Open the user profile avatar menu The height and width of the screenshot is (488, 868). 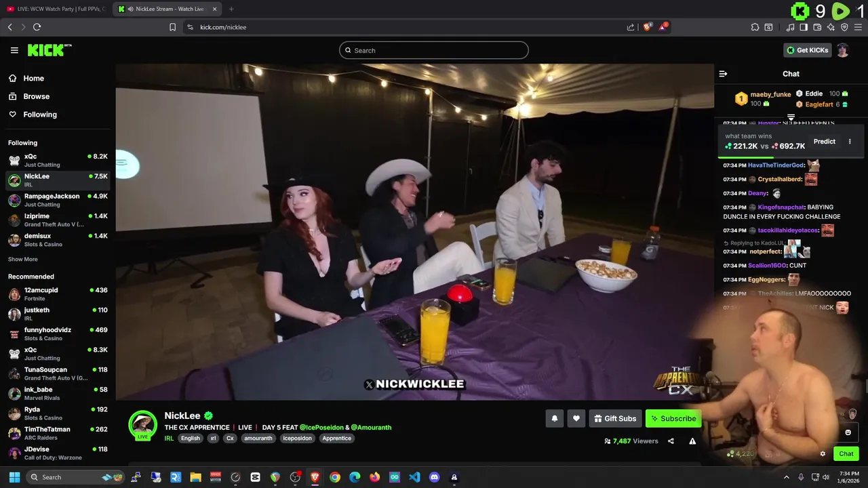[x=842, y=50]
